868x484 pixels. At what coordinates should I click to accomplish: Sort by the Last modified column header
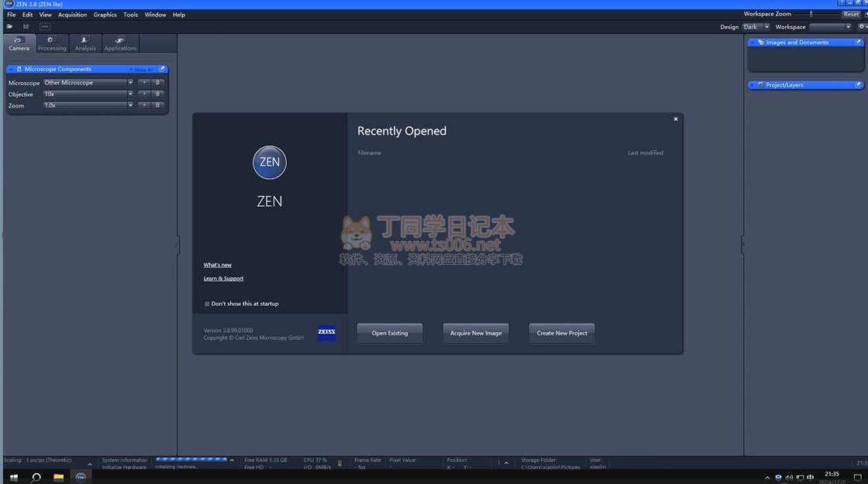[646, 153]
